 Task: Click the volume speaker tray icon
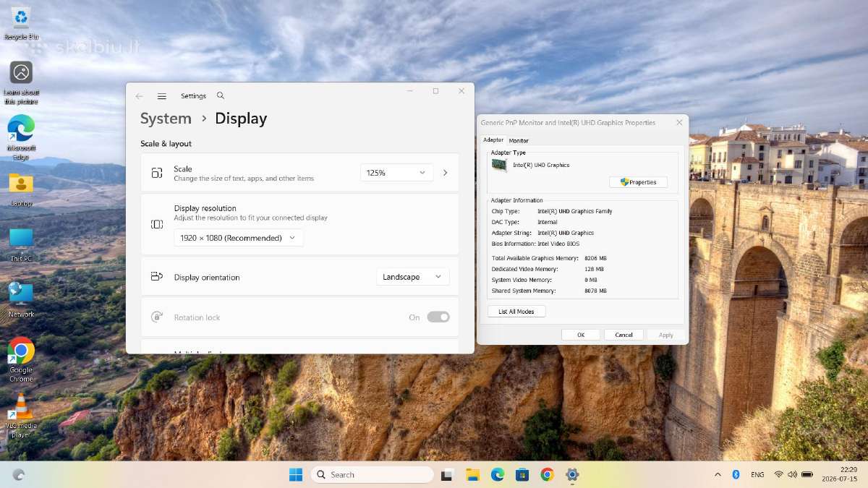click(792, 474)
